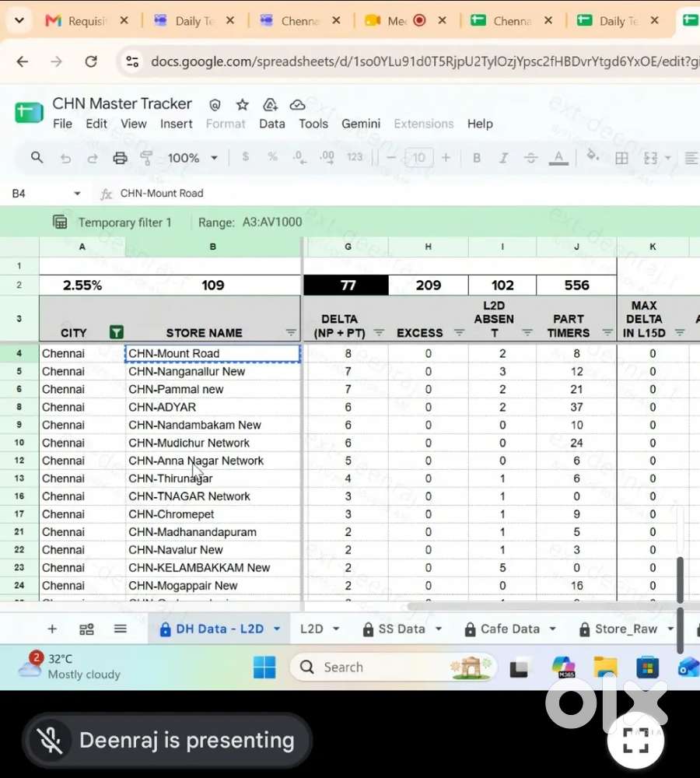Open DH Data - L2D tab menu arrow
This screenshot has width=700, height=778.
coord(277,629)
